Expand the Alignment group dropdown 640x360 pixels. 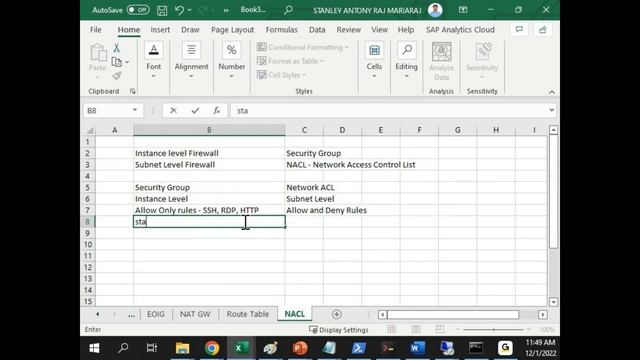click(191, 76)
